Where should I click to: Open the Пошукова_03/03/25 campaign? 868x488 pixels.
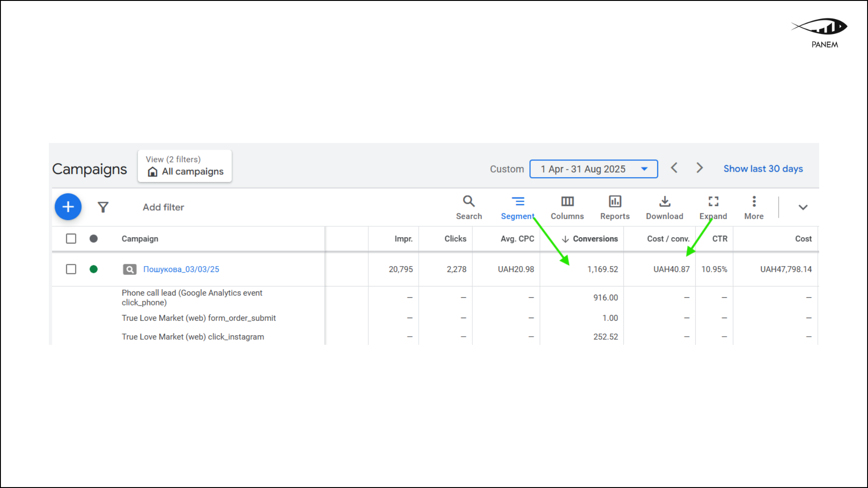tap(181, 269)
